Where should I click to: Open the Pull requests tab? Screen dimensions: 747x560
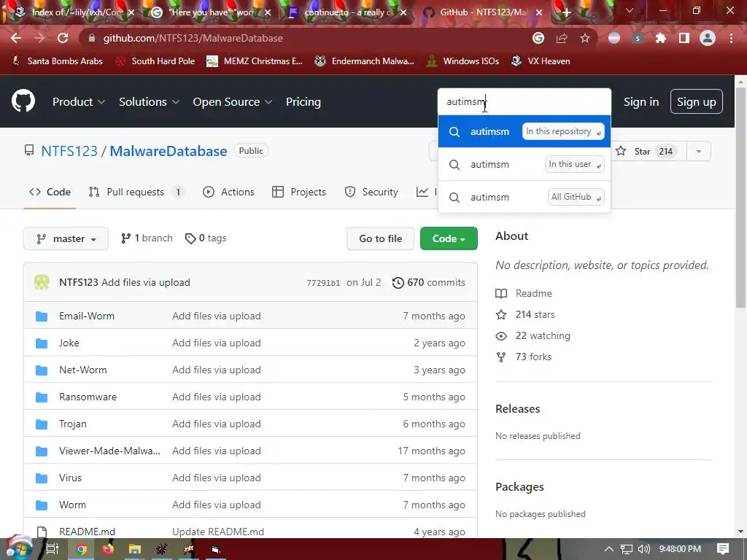tap(136, 192)
